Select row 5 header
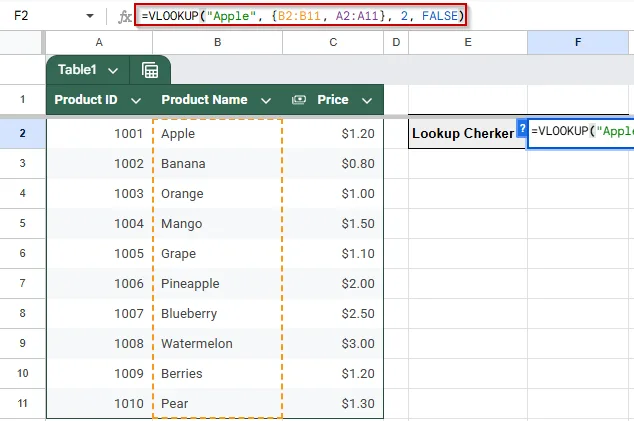The image size is (634, 421). click(23, 223)
